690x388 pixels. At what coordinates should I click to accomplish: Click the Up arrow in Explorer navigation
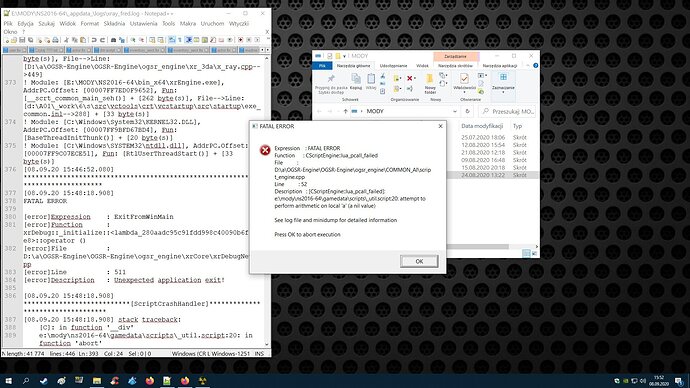(x=346, y=111)
